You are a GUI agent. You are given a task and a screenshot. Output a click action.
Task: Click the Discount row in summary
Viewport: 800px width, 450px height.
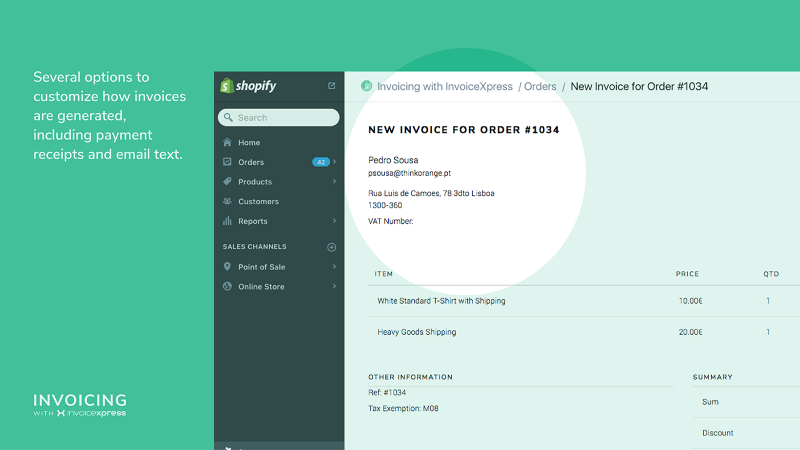pyautogui.click(x=746, y=433)
